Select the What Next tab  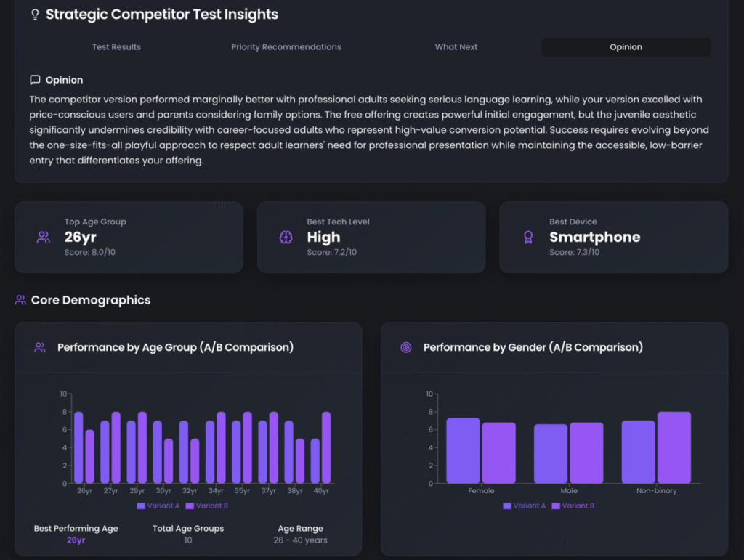[x=456, y=47]
